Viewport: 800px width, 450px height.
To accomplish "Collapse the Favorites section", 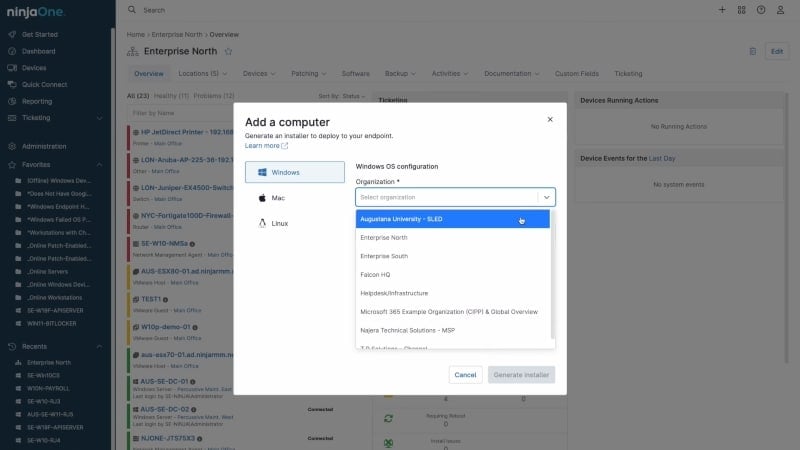I will [99, 165].
